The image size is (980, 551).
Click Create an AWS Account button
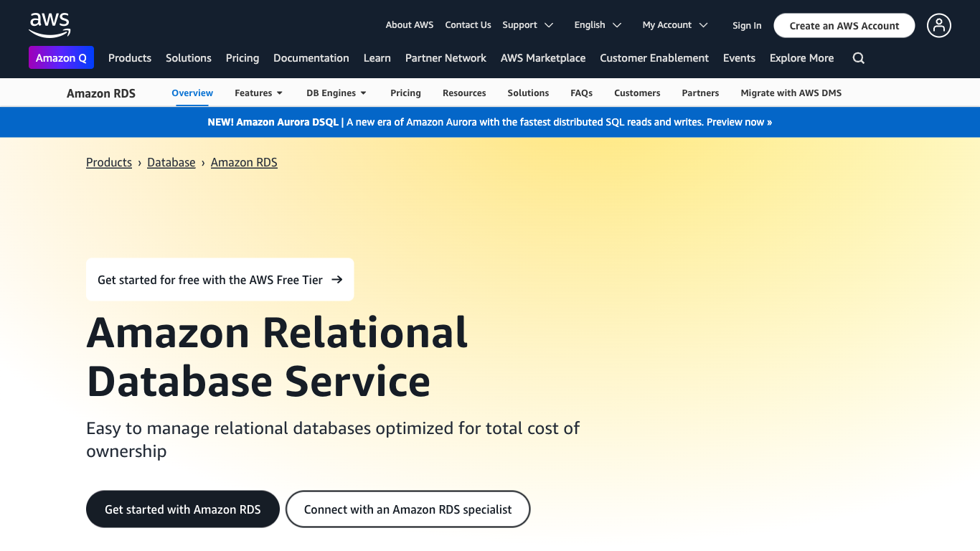point(844,26)
